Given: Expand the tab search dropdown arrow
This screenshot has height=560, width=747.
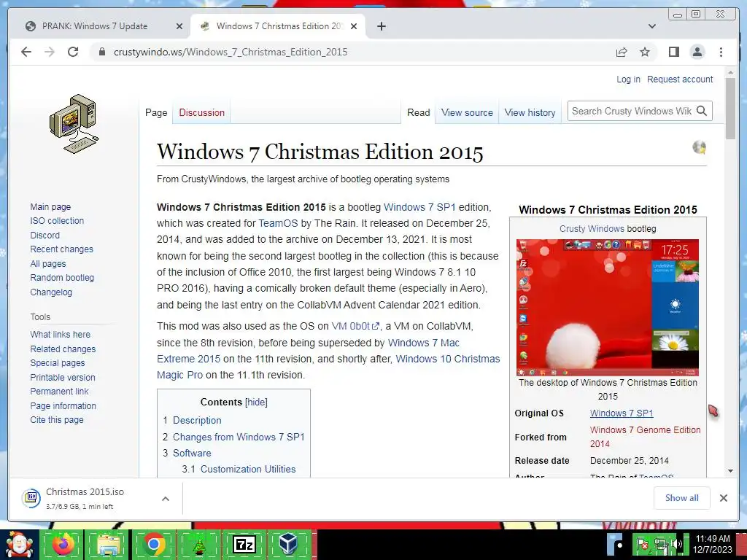Looking at the screenshot, I should pyautogui.click(x=652, y=26).
